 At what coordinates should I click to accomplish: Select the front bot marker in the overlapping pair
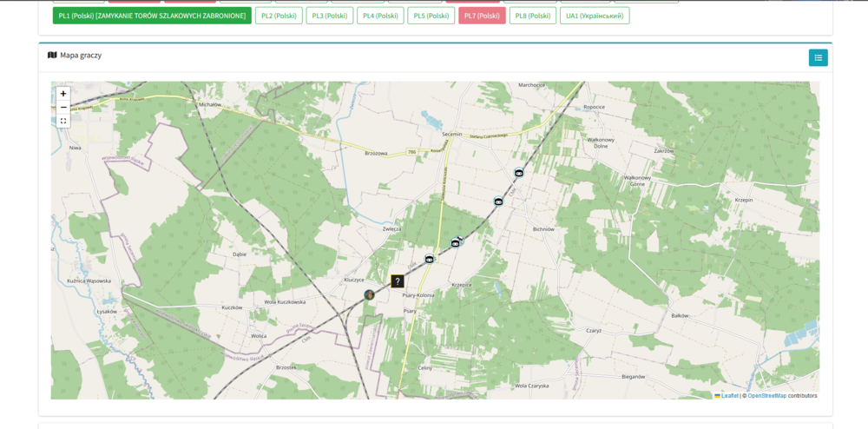[455, 243]
